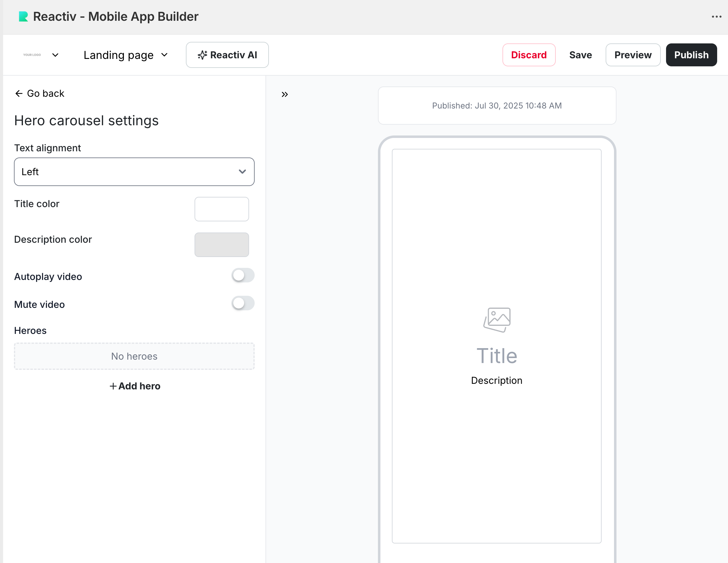Image resolution: width=728 pixels, height=563 pixels.
Task: Publish the app with Publish button
Action: 691,55
